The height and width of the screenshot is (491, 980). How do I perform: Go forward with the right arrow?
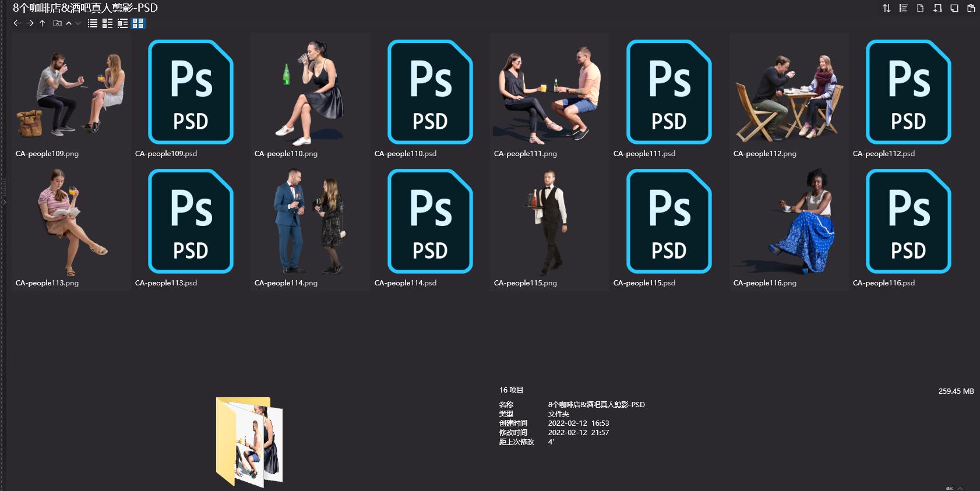[30, 23]
